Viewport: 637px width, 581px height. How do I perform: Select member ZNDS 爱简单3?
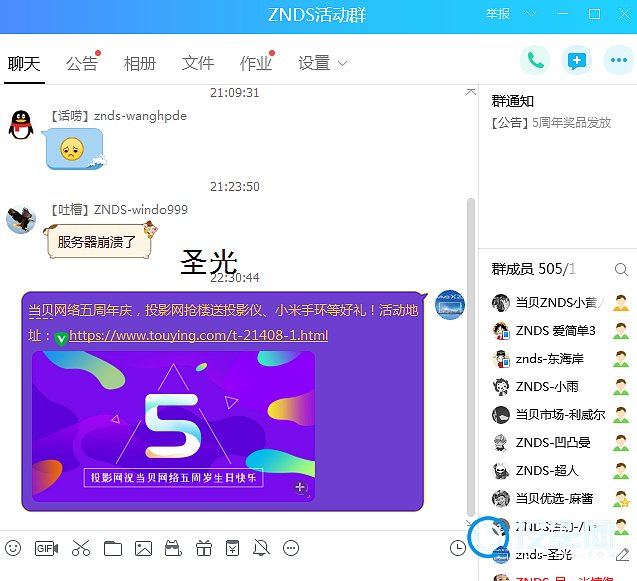point(560,331)
